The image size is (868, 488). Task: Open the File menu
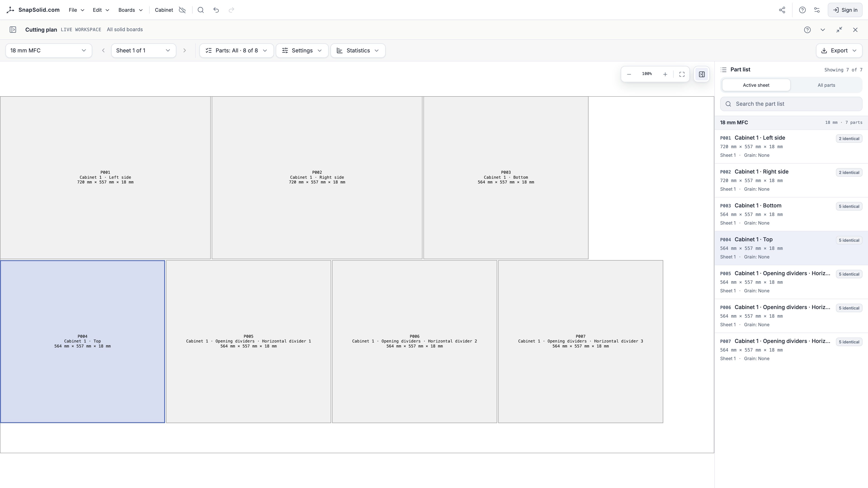(76, 10)
